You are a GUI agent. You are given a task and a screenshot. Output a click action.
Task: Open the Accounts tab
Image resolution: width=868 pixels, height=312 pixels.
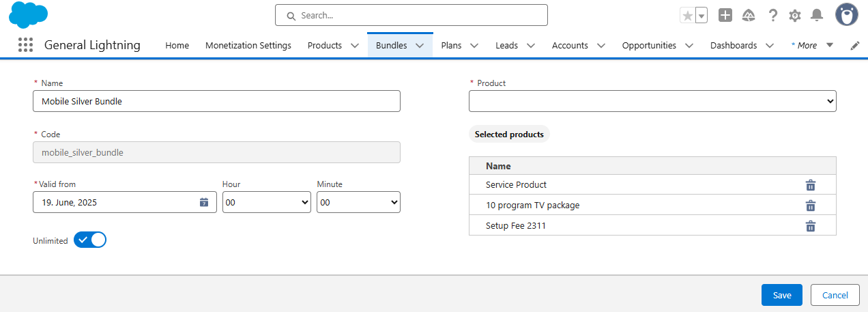pos(570,46)
